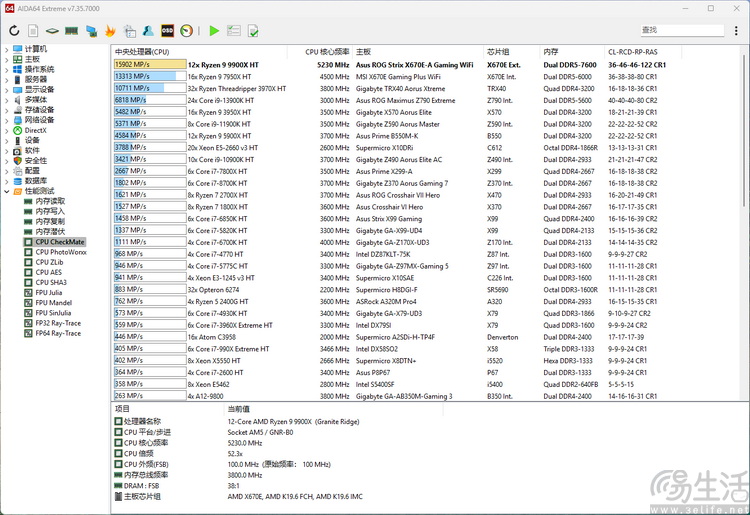Click the 13313 MP/s score bar
The height and width of the screenshot is (515, 750).
pos(150,77)
